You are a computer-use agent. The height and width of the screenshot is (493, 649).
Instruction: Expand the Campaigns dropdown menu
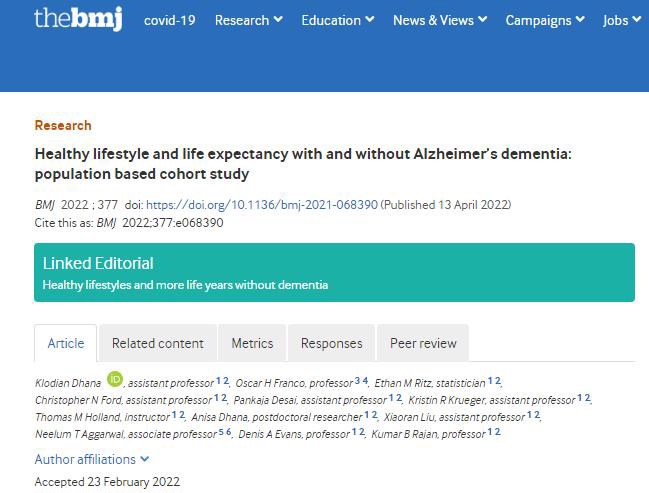click(x=553, y=20)
